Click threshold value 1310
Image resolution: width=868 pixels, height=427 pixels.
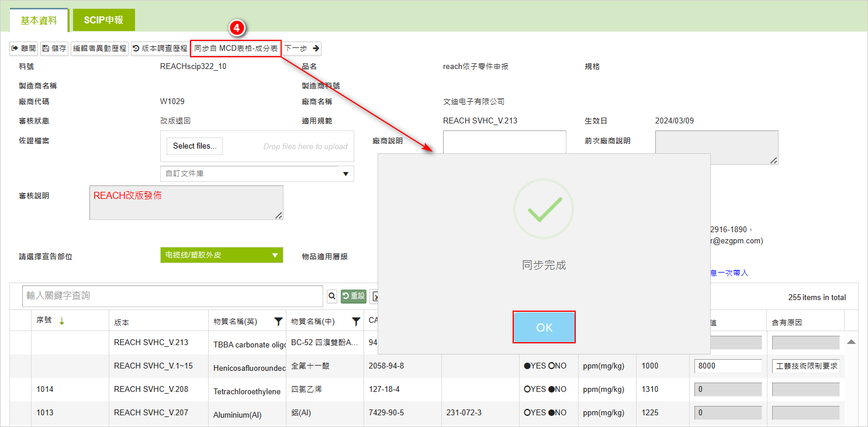650,390
